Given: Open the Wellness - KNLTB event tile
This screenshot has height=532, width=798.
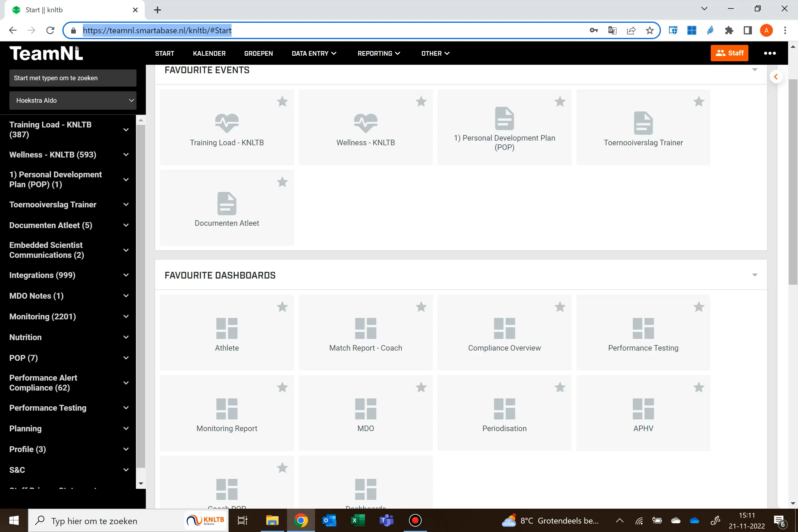Looking at the screenshot, I should 365,127.
